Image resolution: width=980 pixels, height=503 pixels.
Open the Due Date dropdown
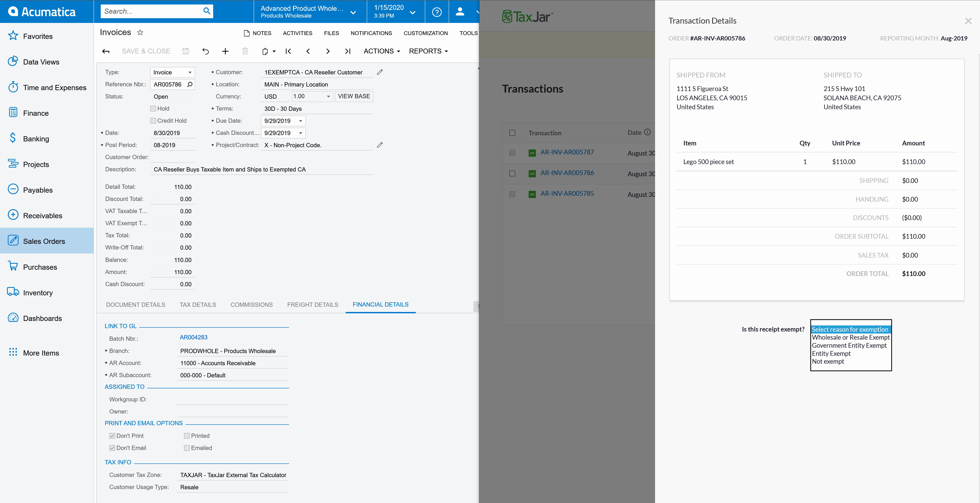point(300,121)
